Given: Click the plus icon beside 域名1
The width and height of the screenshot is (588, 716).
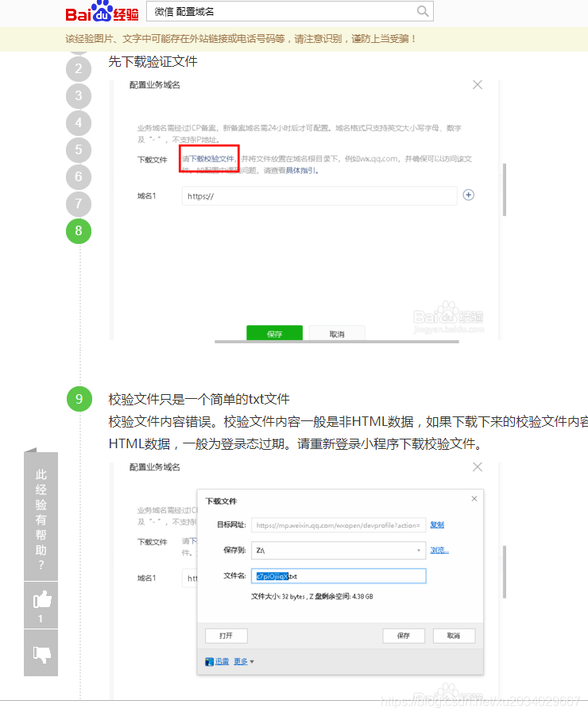Looking at the screenshot, I should (x=468, y=195).
